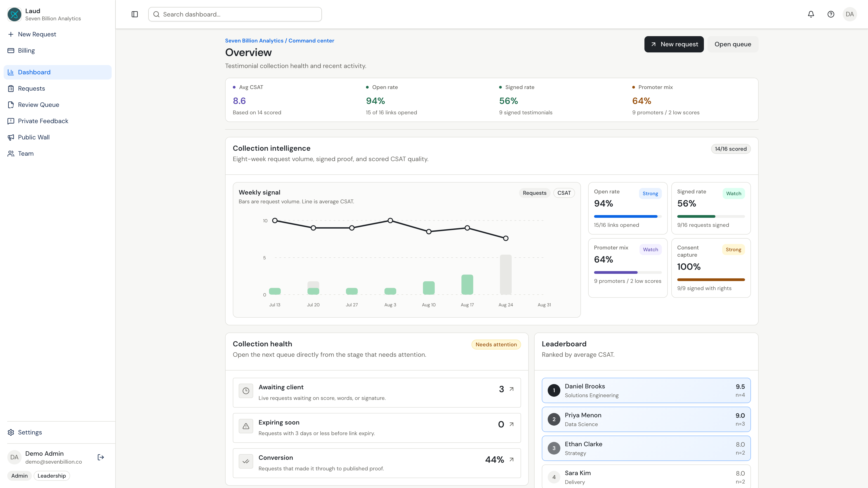Image resolution: width=868 pixels, height=488 pixels.
Task: Click the Promoter mix purple progress bar
Action: click(x=616, y=272)
